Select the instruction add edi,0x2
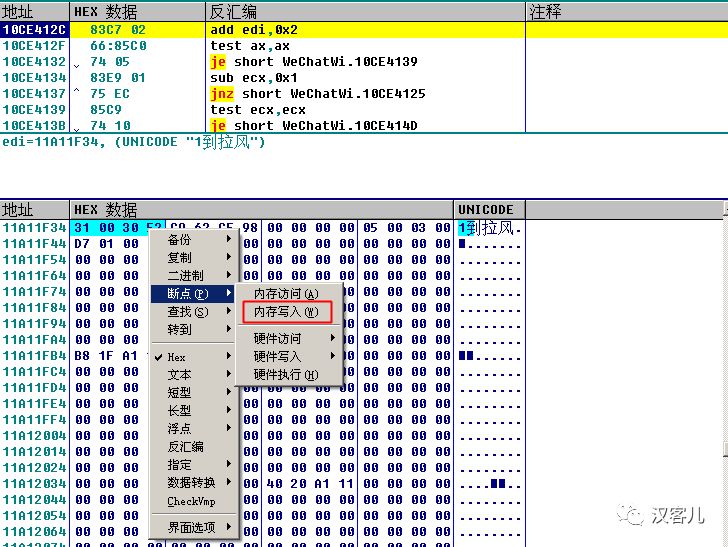 coord(254,30)
